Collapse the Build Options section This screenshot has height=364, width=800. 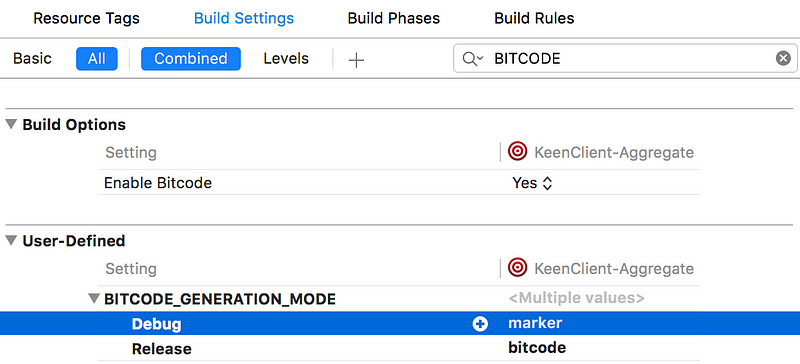coord(11,124)
